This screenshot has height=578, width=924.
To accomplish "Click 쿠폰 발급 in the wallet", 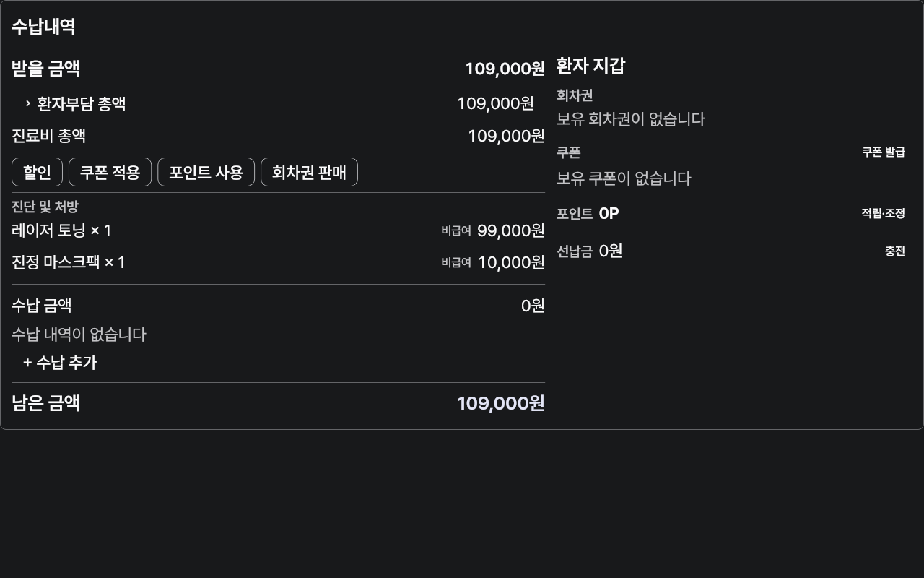I will pyautogui.click(x=884, y=152).
